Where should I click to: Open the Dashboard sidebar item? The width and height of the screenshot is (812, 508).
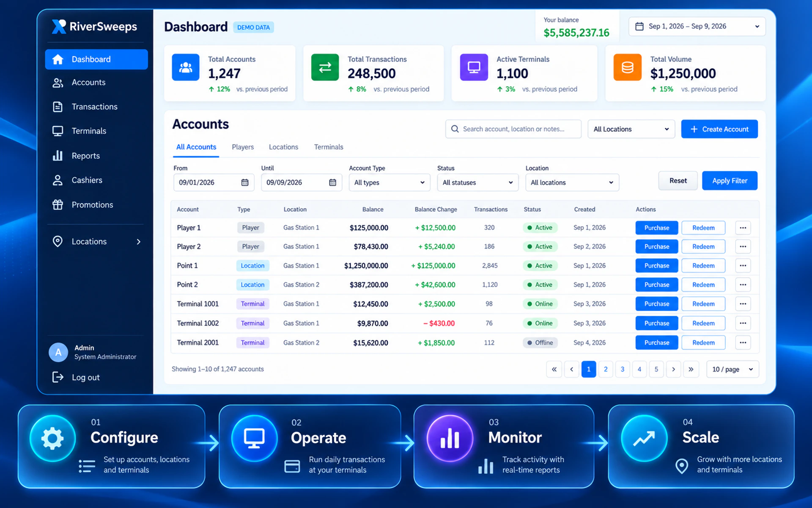coord(96,59)
